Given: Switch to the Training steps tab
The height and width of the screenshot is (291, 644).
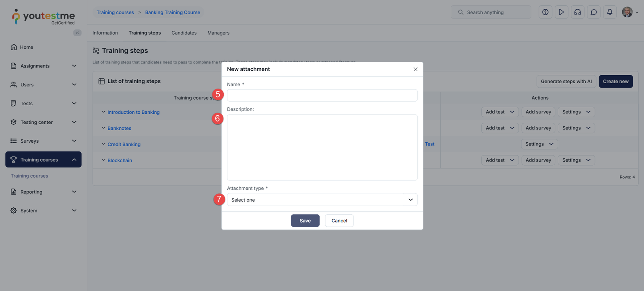Looking at the screenshot, I should (x=144, y=33).
